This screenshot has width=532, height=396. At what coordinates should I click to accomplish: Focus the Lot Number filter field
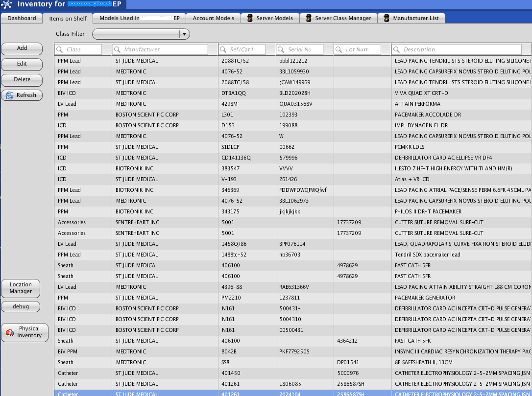[x=357, y=49]
